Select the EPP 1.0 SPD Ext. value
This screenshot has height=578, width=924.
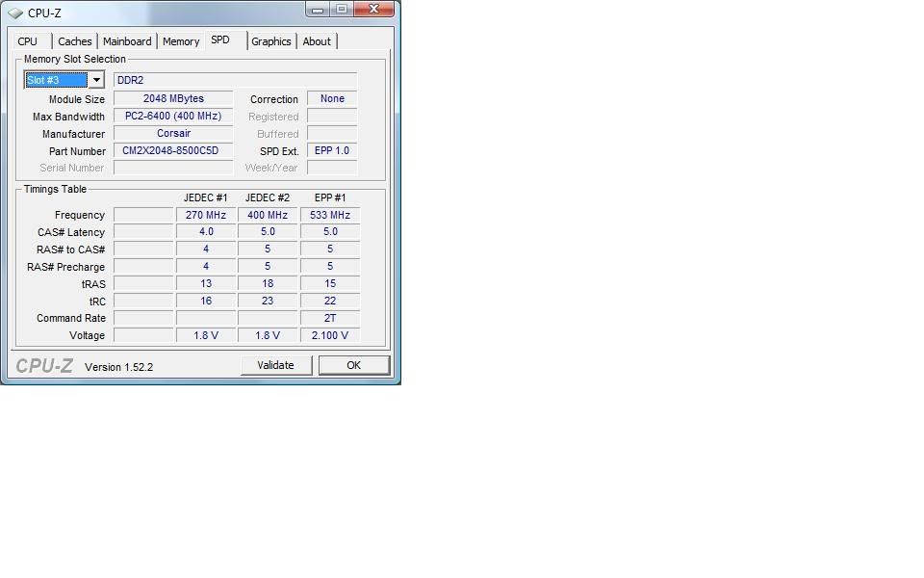332,150
